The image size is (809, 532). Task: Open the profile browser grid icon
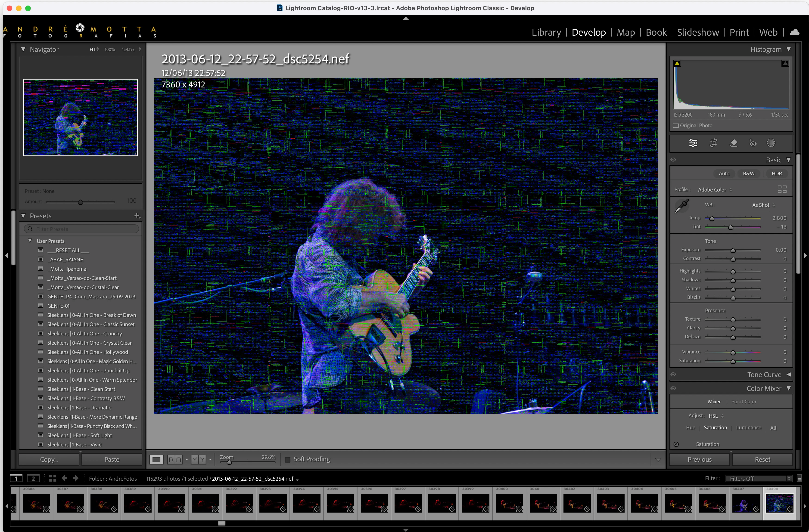(x=782, y=189)
